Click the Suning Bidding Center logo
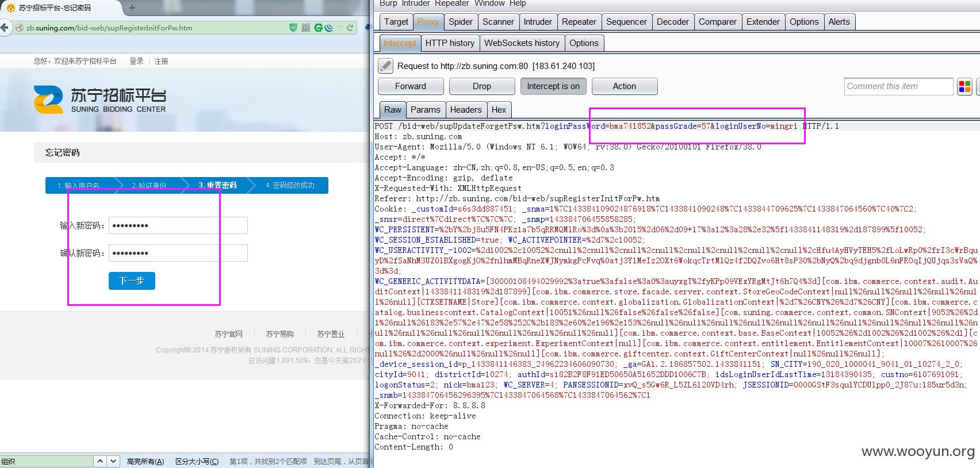This screenshot has width=980, height=468. point(100,99)
